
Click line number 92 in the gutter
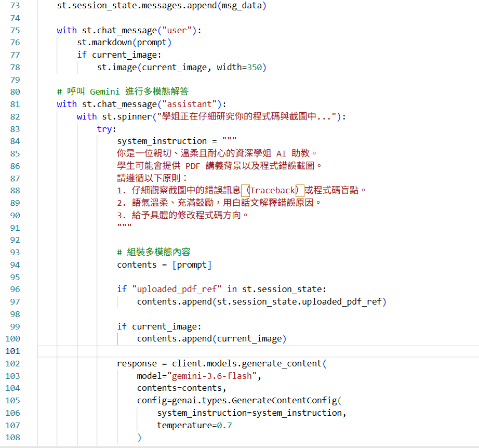pos(15,240)
